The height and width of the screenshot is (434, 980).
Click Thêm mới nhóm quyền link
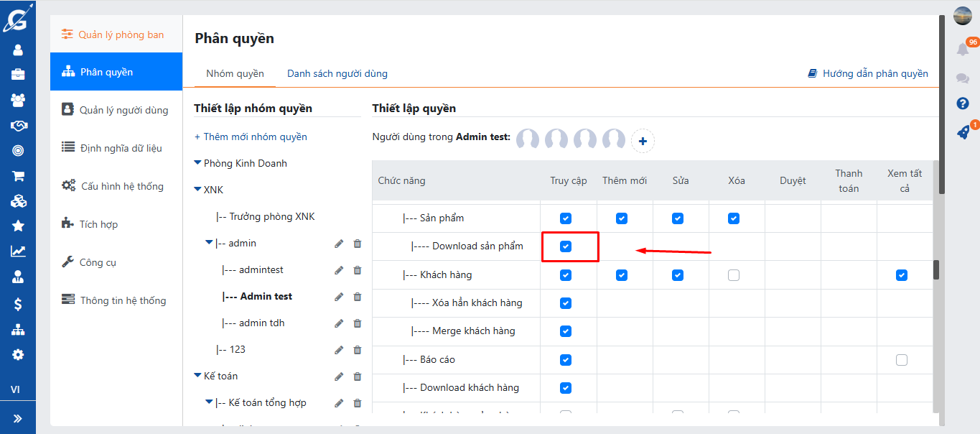pos(251,137)
